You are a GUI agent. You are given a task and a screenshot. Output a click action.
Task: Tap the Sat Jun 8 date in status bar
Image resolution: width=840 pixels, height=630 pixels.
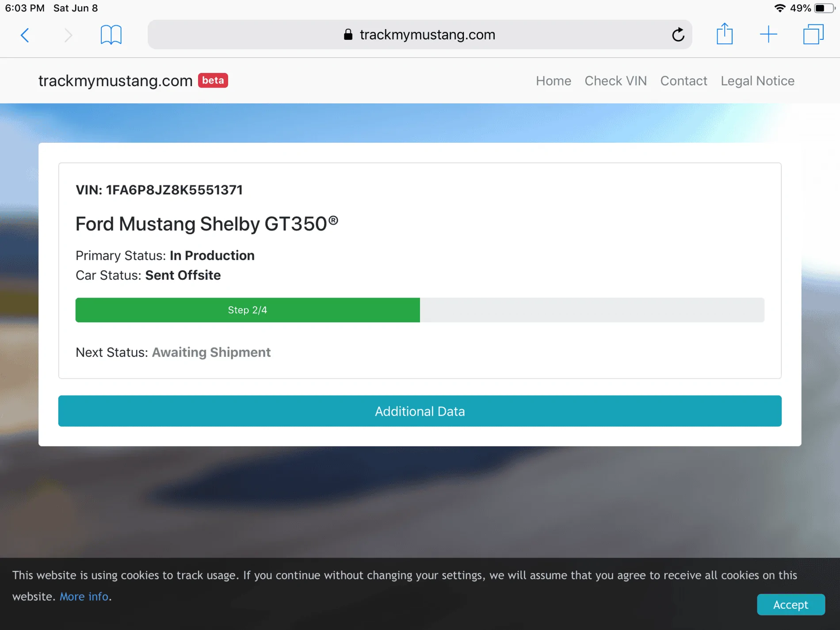click(76, 8)
